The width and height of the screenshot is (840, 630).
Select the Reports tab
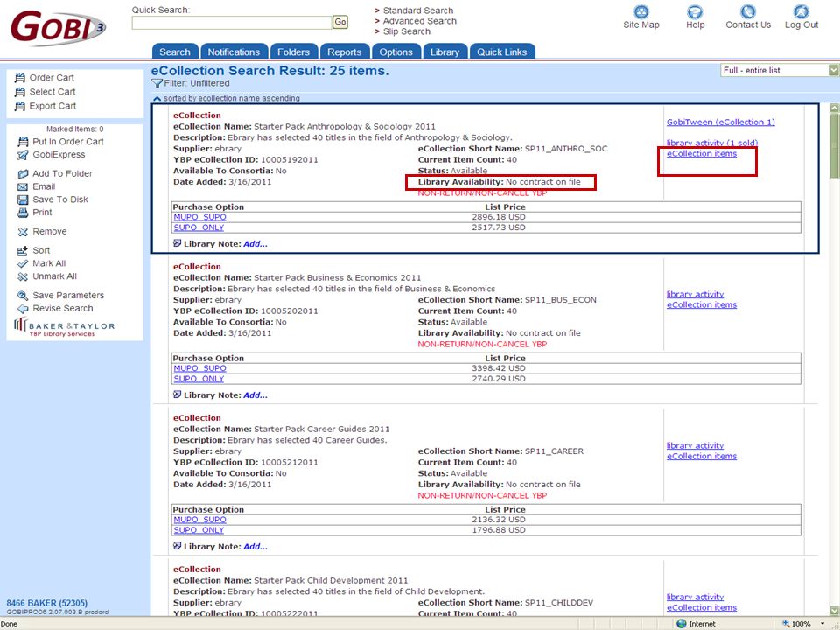345,52
